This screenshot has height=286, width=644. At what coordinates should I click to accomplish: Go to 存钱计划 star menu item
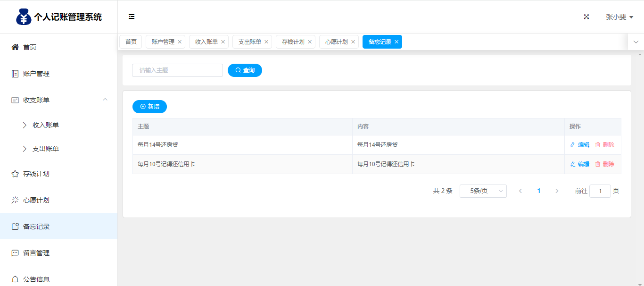pos(36,174)
